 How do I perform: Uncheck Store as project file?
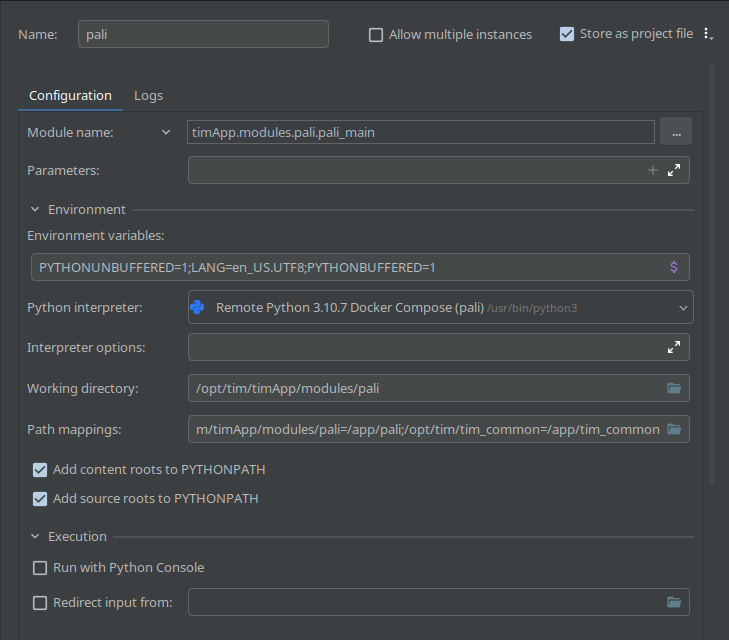[567, 34]
